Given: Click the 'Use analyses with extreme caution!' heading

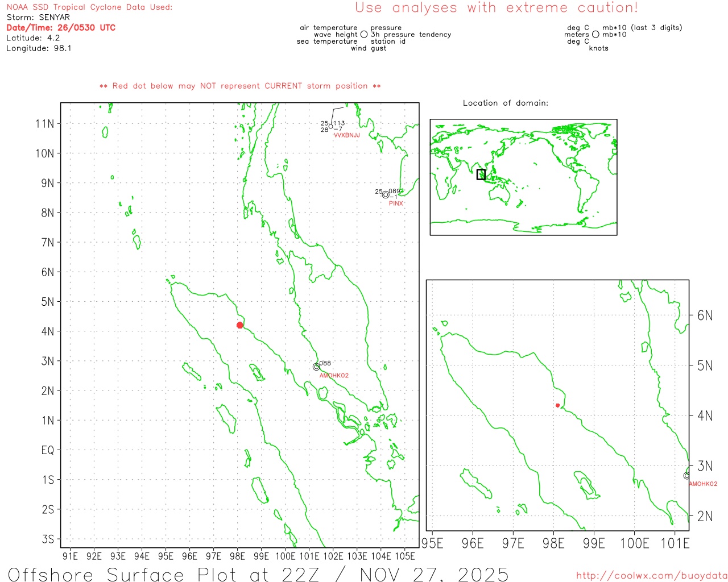Looking at the screenshot, I should coord(496,8).
